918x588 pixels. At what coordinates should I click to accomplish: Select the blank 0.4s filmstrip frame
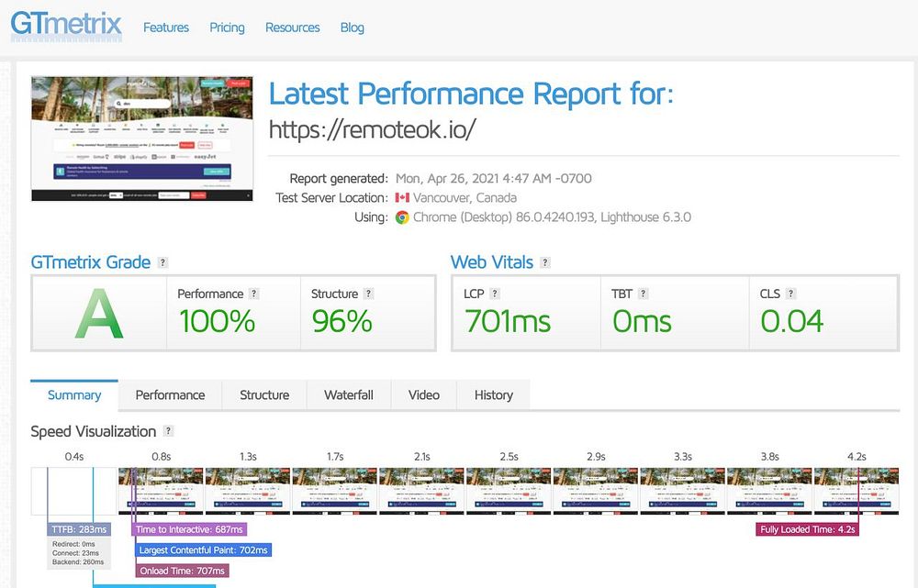73,491
